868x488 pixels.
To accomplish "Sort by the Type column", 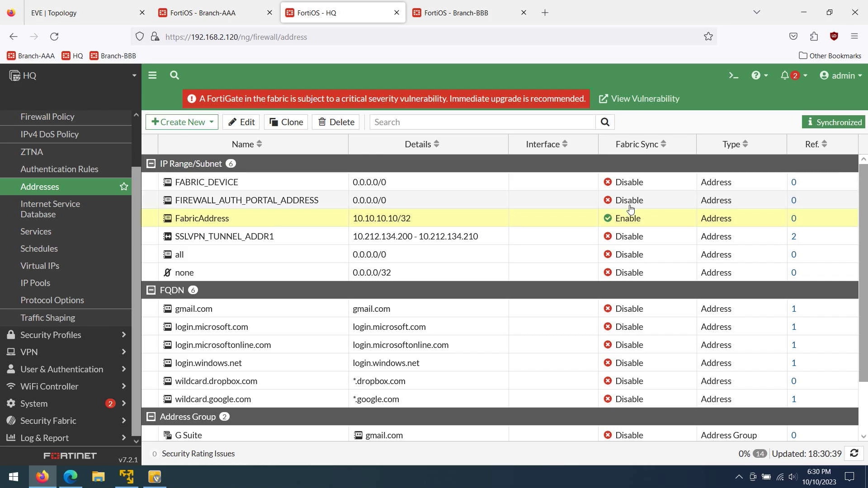I will click(x=735, y=144).
